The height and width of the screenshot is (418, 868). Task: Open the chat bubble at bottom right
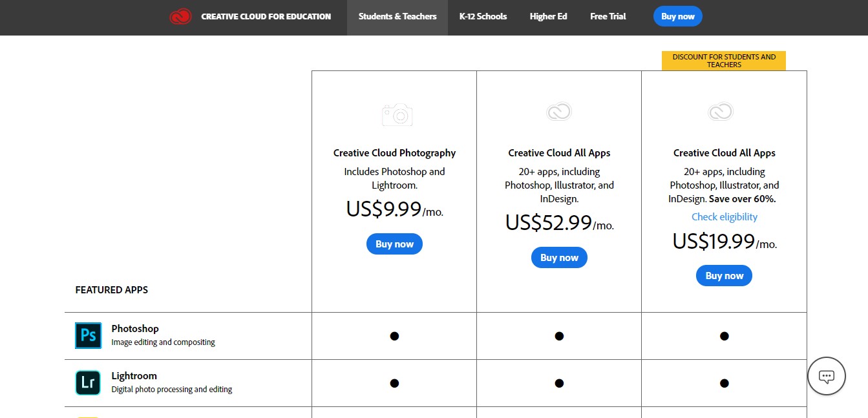coord(826,376)
